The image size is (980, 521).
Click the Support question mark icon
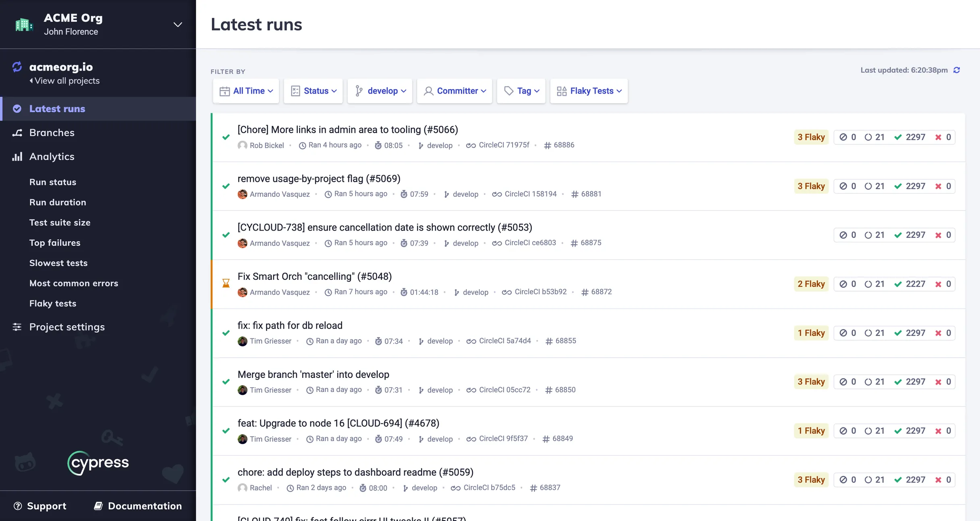18,506
